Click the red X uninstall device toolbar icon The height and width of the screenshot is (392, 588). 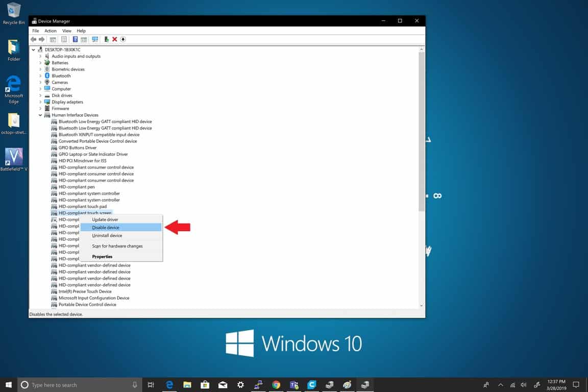[114, 39]
